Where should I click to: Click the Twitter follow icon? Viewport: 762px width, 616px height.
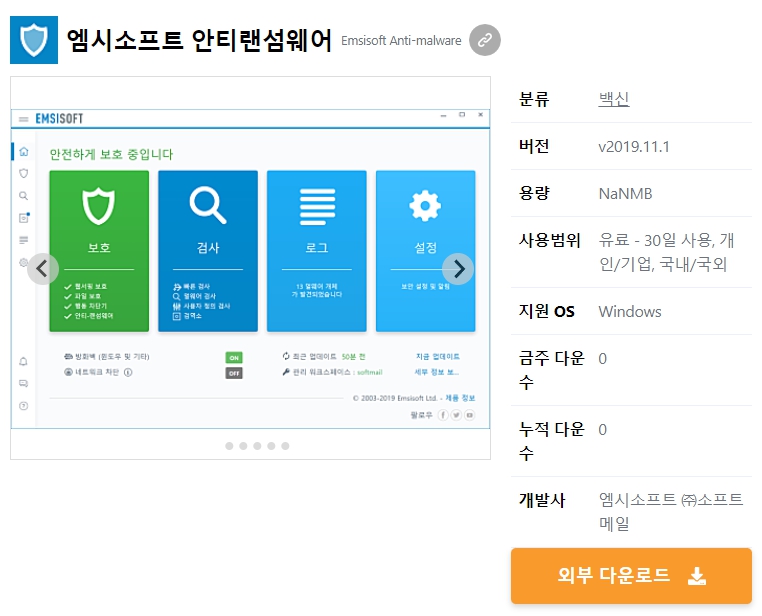point(456,415)
